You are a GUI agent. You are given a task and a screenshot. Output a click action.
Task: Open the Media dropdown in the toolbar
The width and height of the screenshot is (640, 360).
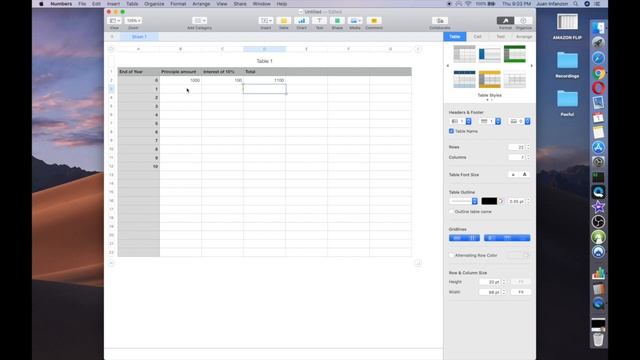(x=355, y=21)
